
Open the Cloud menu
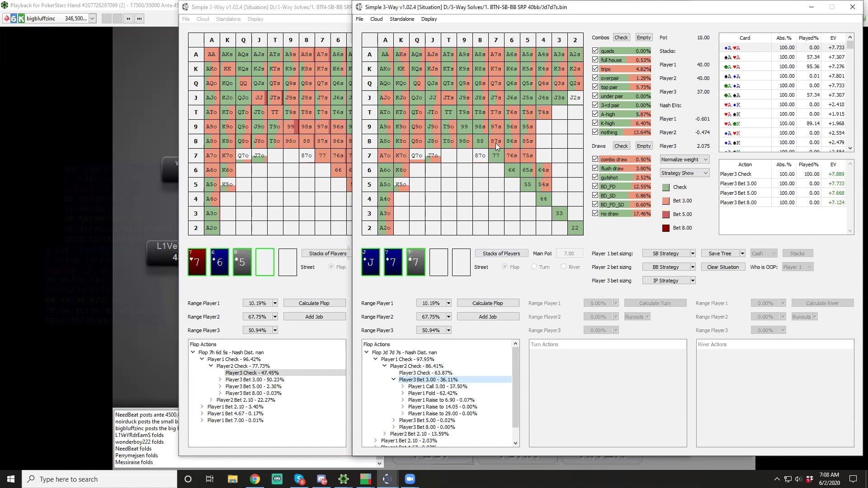[376, 19]
